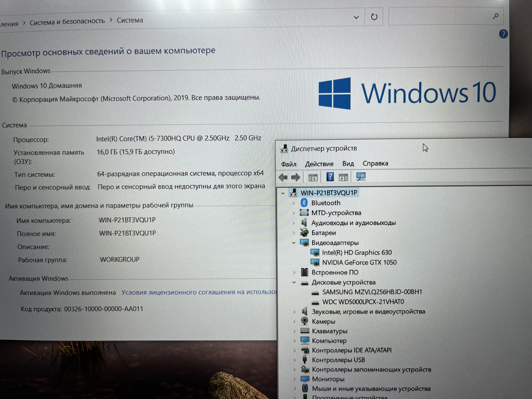This screenshot has height=399, width=532.
Task: Click the blue Help question-mark toolbar icon
Action: pyautogui.click(x=330, y=177)
